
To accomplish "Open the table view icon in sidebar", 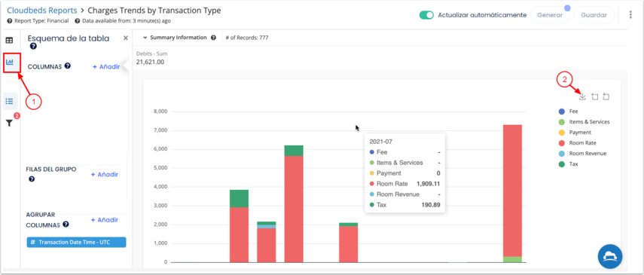I will pos(9,40).
